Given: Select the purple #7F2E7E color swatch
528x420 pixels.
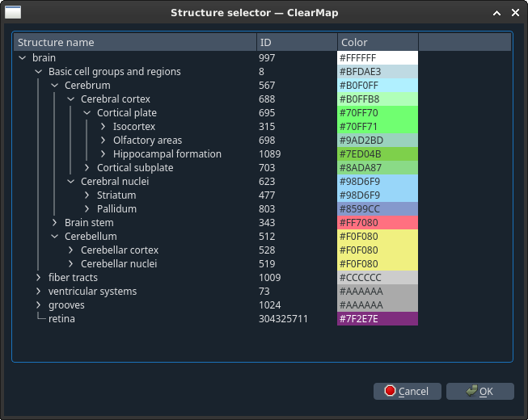Looking at the screenshot, I should tap(378, 319).
